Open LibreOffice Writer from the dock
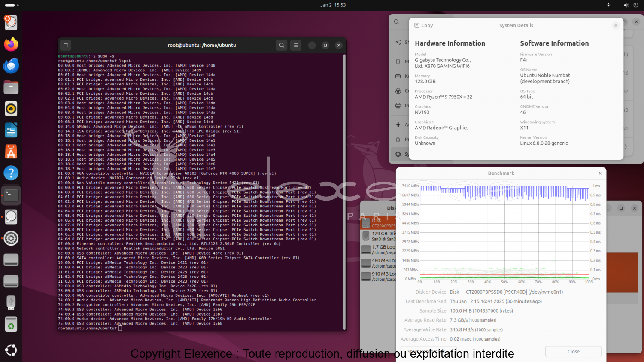644x362 pixels. (x=11, y=130)
